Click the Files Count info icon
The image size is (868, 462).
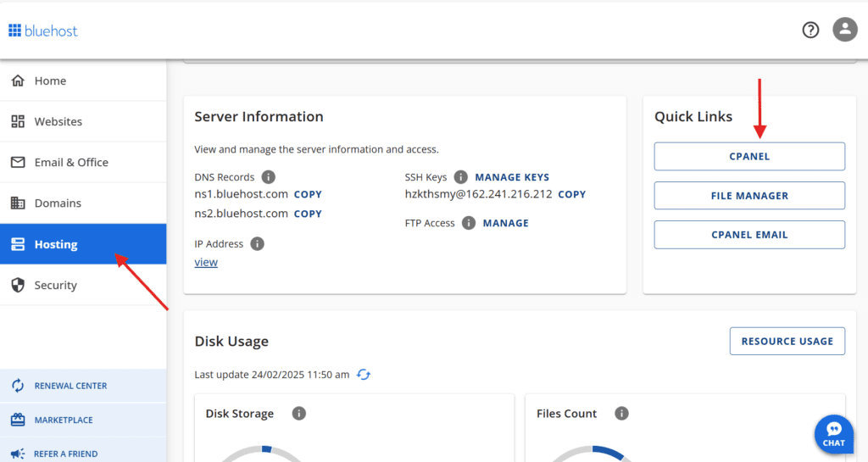[621, 414]
